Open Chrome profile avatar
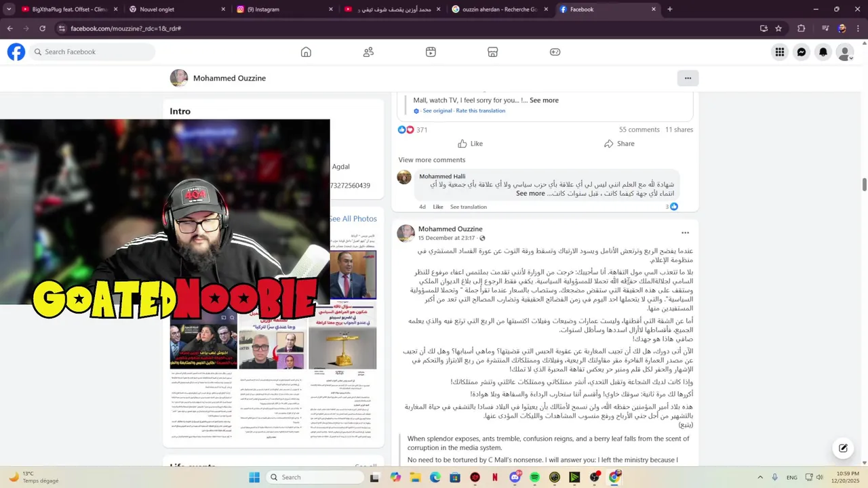The height and width of the screenshot is (488, 868). click(x=842, y=28)
